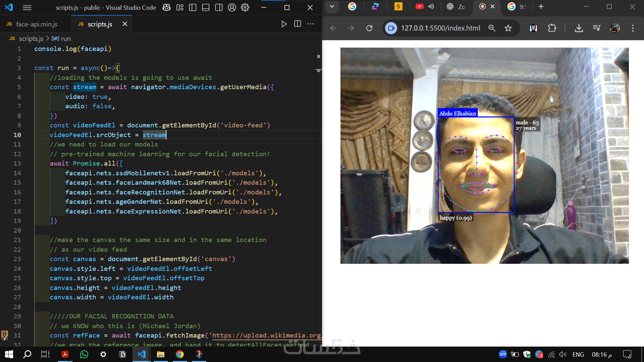Open Chrome extensions puzzle icon

(x=552, y=28)
